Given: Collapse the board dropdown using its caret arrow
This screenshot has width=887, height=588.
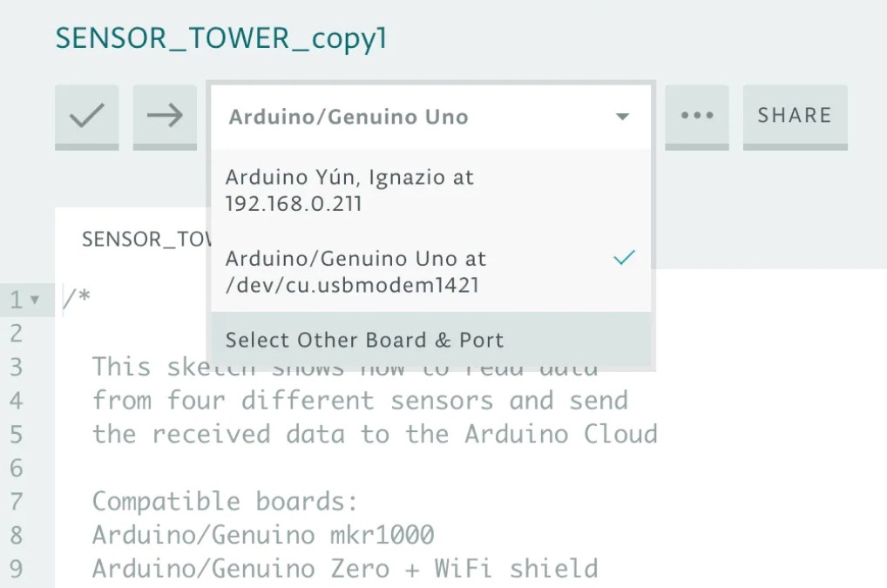Looking at the screenshot, I should tap(622, 117).
